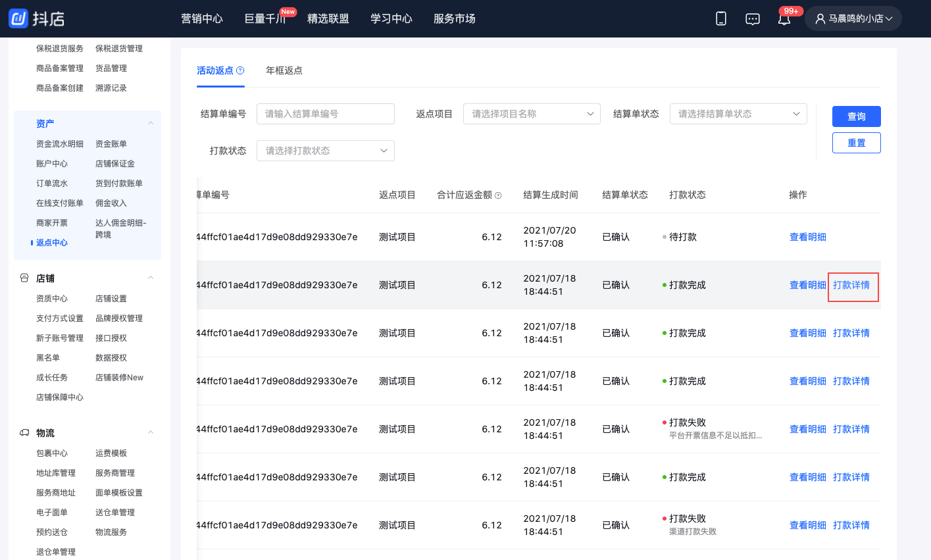Click 待打款 status text in first row

[683, 237]
